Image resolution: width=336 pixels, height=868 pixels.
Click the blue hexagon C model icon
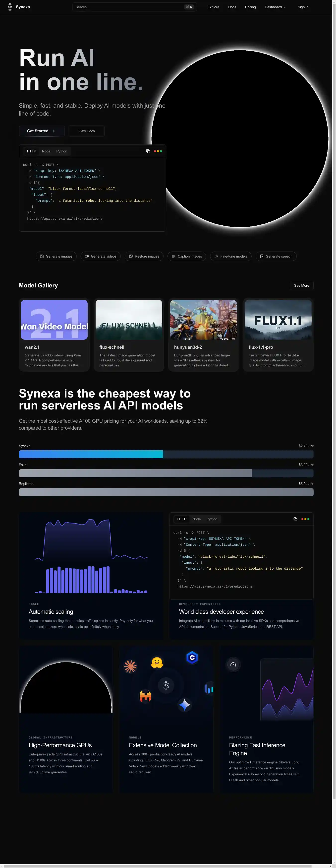(192, 657)
